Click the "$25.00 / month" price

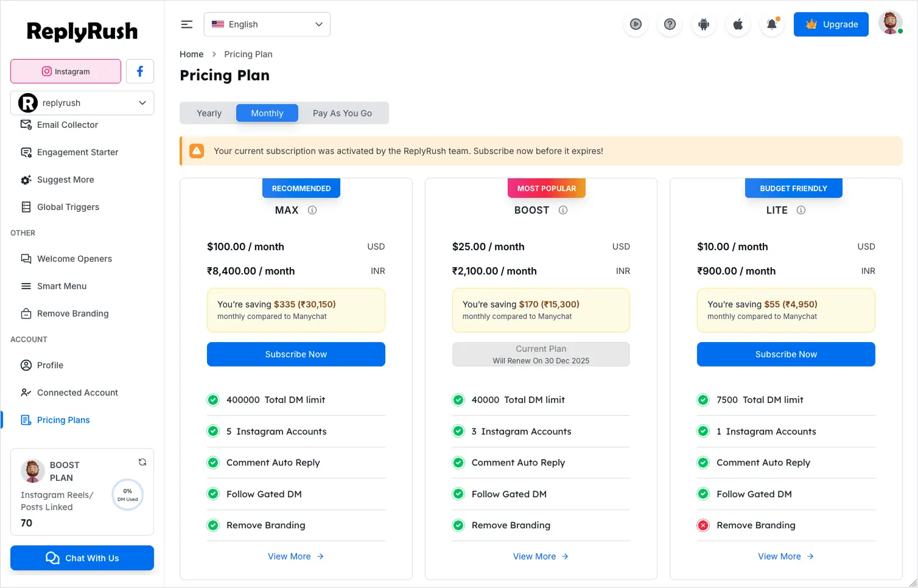[488, 247]
